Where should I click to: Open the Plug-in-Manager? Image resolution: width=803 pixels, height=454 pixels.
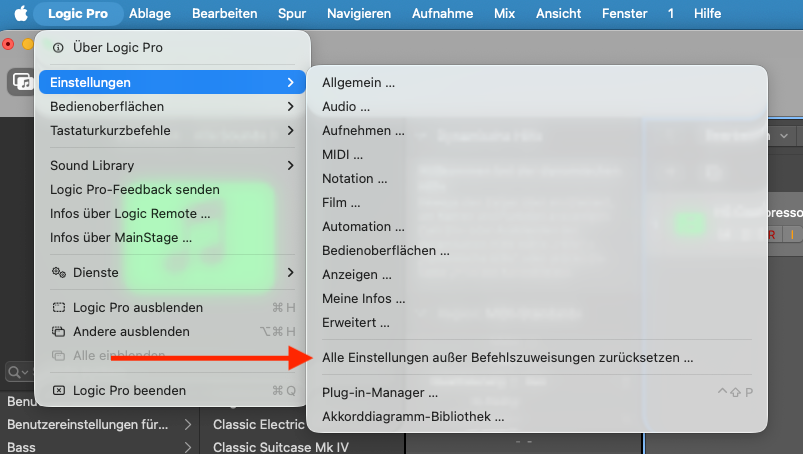pos(537,393)
